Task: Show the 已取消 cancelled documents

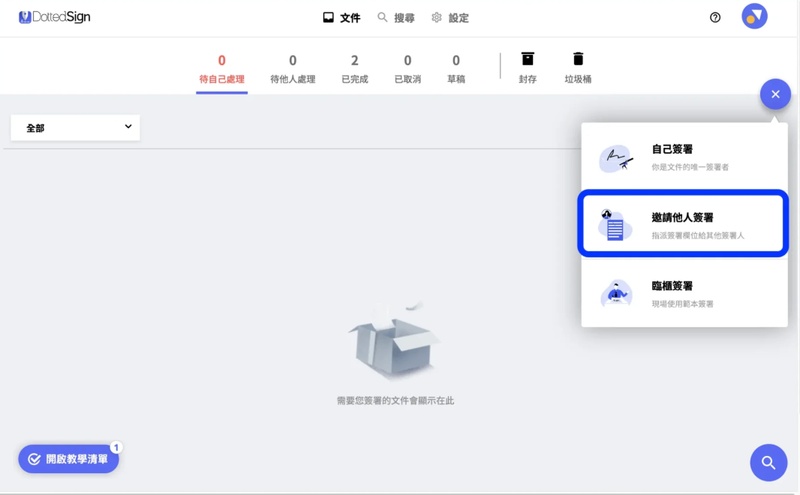Action: [408, 69]
